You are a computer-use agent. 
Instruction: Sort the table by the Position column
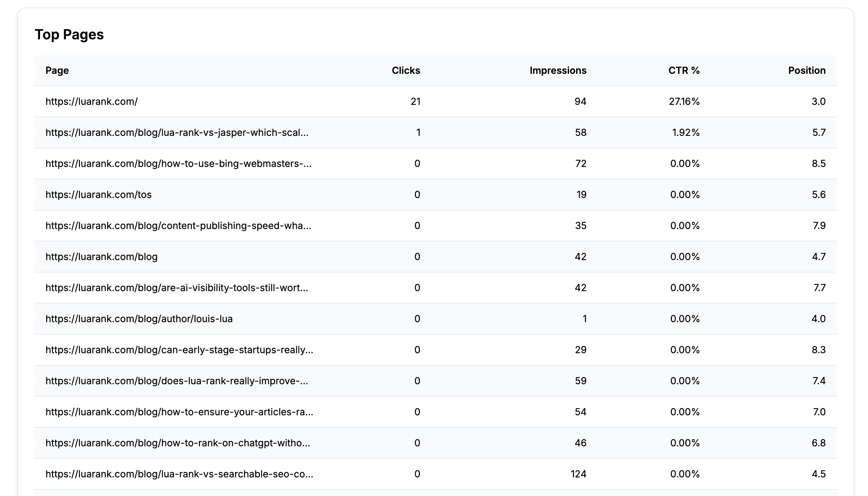coord(807,70)
